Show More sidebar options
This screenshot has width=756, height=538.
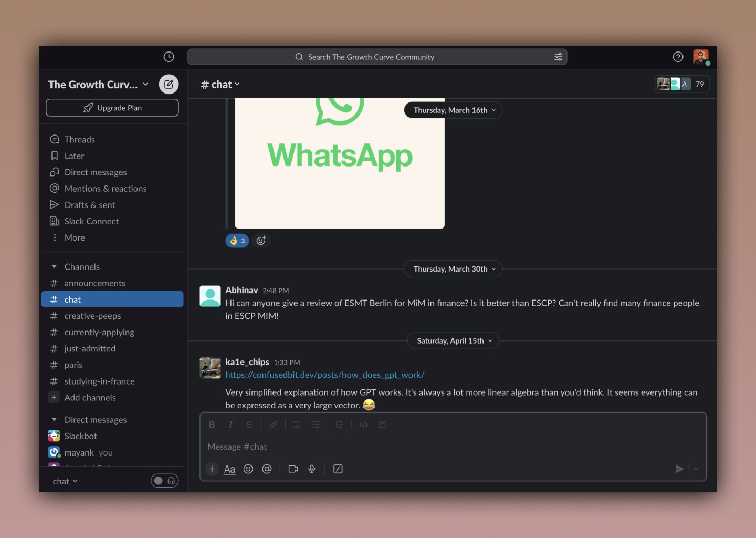112,237
